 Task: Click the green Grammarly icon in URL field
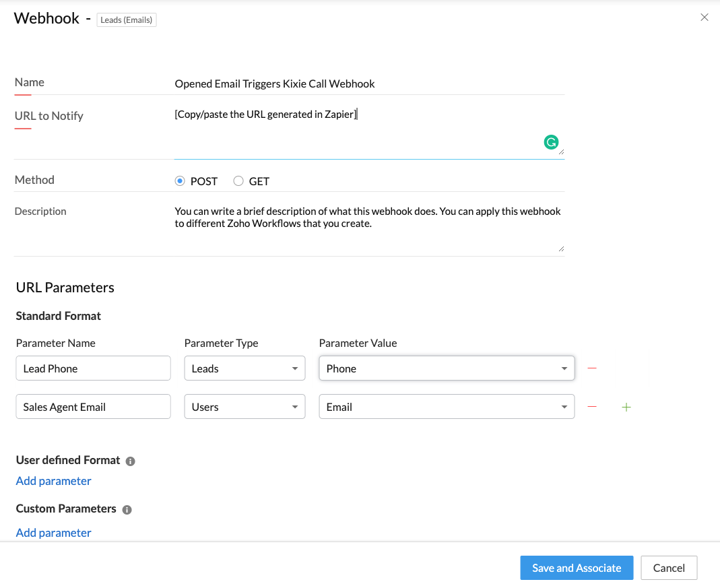point(551,142)
